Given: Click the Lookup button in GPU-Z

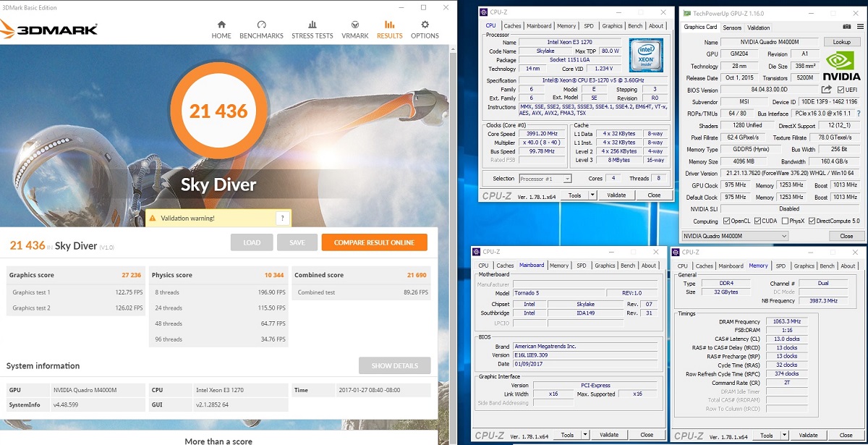Looking at the screenshot, I should pos(841,43).
